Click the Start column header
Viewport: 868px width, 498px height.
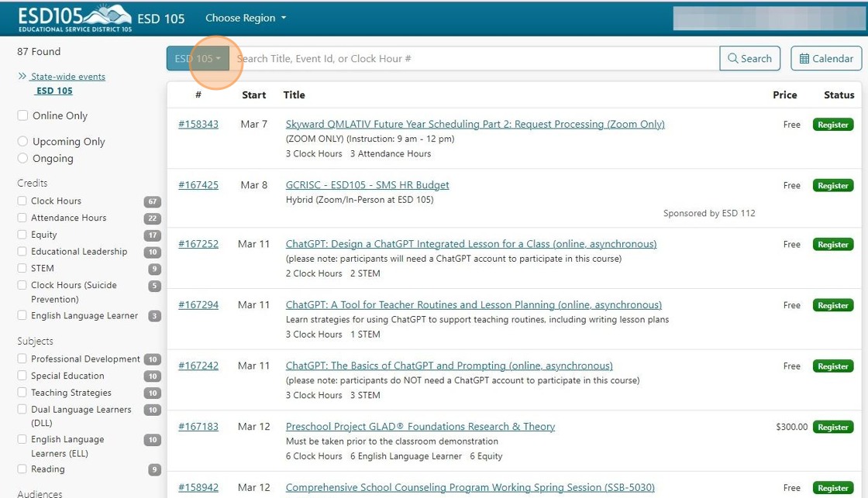tap(253, 95)
